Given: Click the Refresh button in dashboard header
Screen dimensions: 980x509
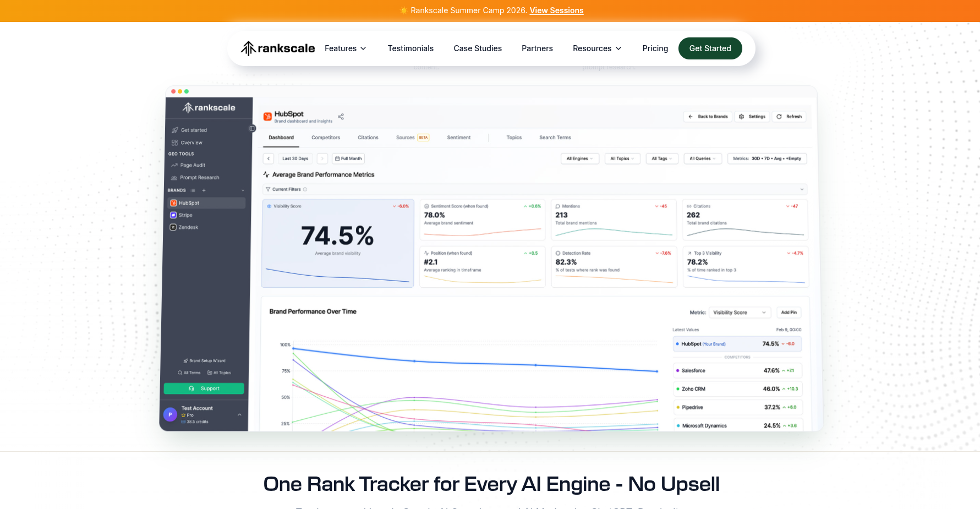Looking at the screenshot, I should (x=789, y=117).
